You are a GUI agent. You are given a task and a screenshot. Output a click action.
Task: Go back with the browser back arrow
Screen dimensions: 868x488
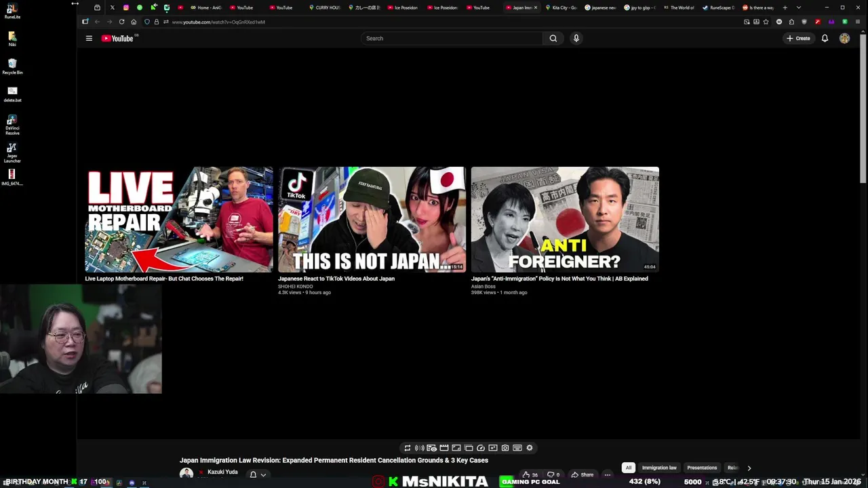click(x=97, y=22)
